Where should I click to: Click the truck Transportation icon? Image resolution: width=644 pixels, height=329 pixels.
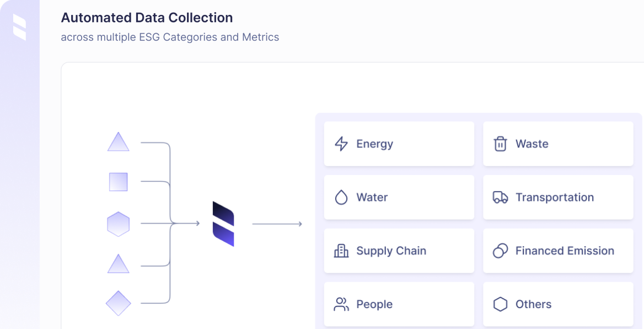(500, 198)
